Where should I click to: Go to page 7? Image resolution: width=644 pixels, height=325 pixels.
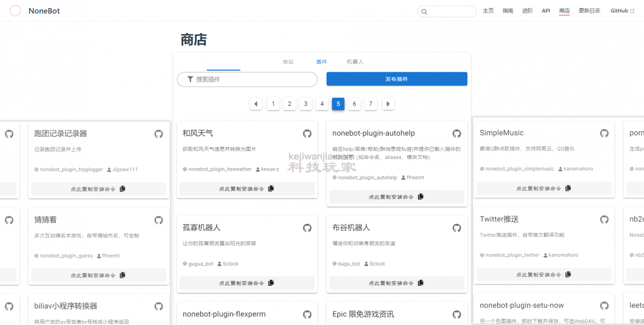tap(371, 104)
